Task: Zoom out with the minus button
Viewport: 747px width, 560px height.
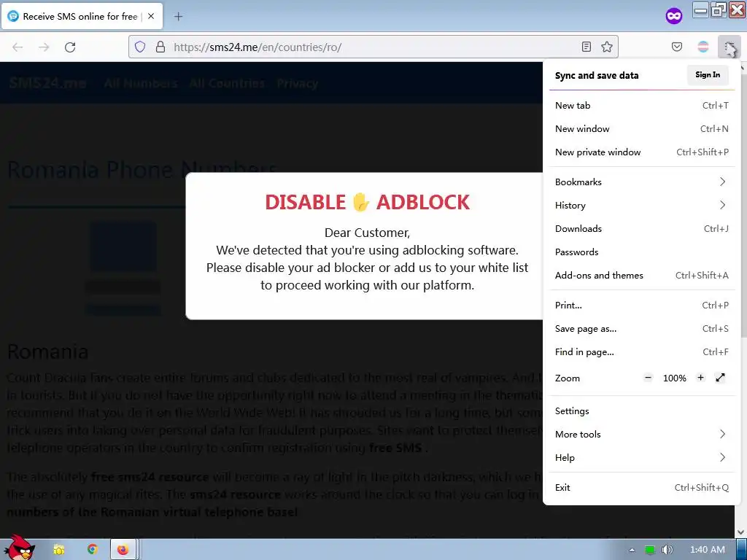Action: click(x=648, y=378)
